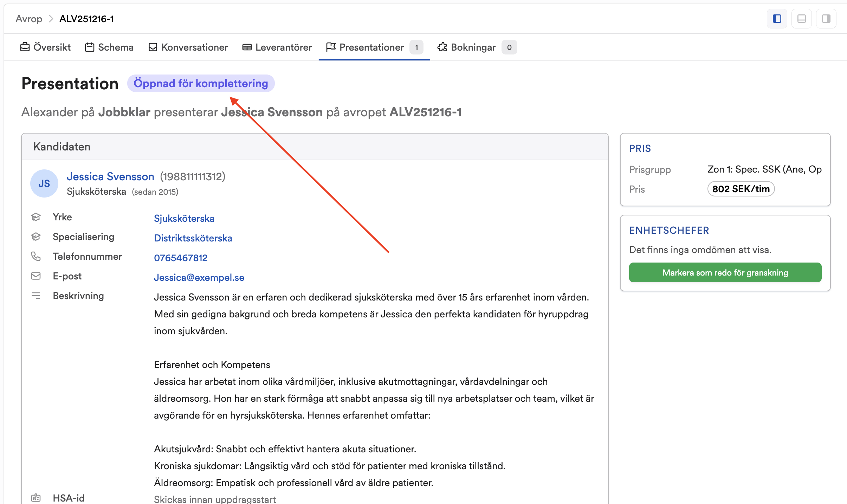This screenshot has height=504, width=847.
Task: Click the Presentationer flag icon
Action: pyautogui.click(x=331, y=47)
